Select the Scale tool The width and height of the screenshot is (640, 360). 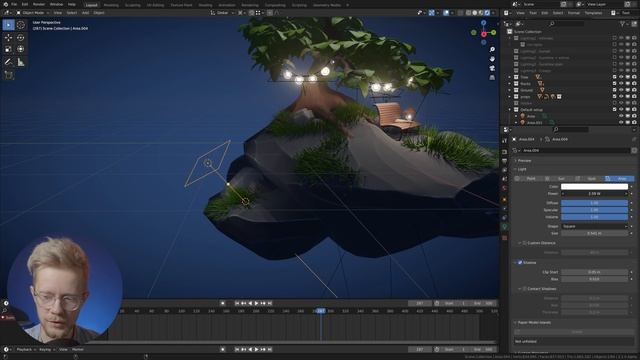click(8, 49)
